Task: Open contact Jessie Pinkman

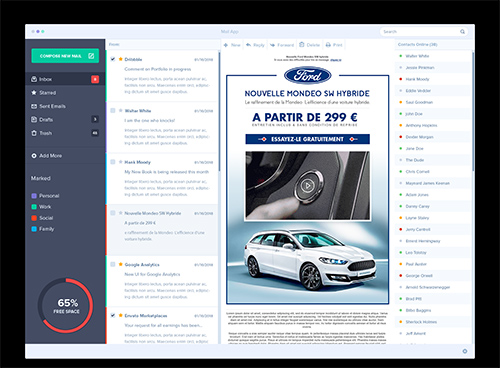Action: [x=433, y=68]
